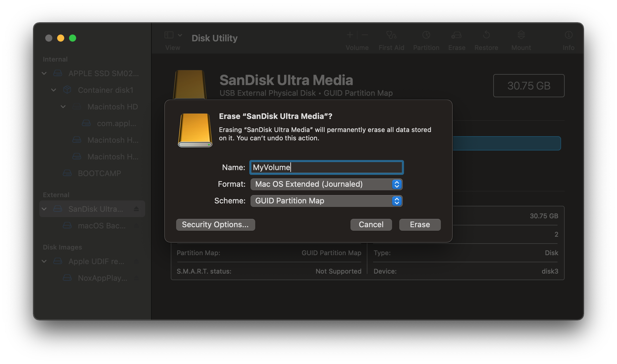
Task: Click the Erase button in the dialog
Action: pyautogui.click(x=420, y=225)
